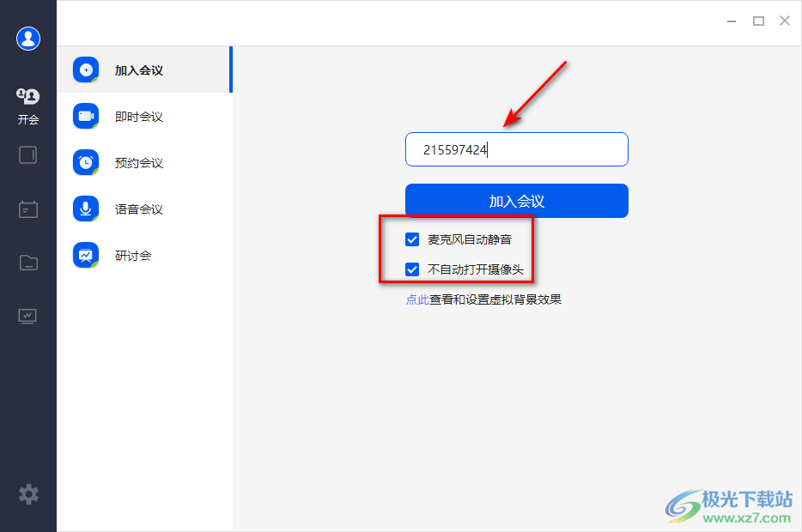
Task: Uncheck 麦克风自动静音 checkbox
Action: pos(412,239)
